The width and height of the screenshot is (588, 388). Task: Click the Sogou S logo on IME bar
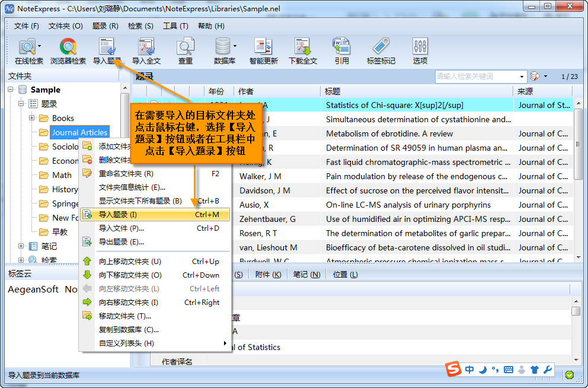click(453, 369)
